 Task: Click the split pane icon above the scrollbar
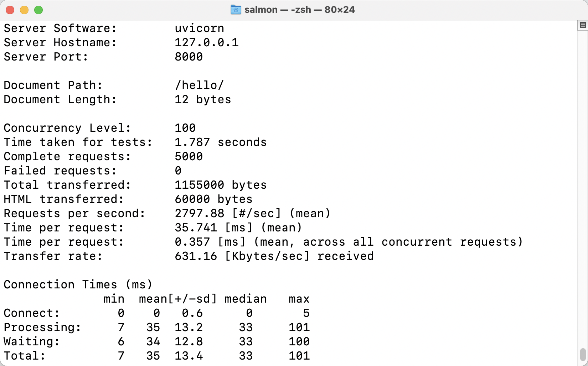(x=583, y=25)
